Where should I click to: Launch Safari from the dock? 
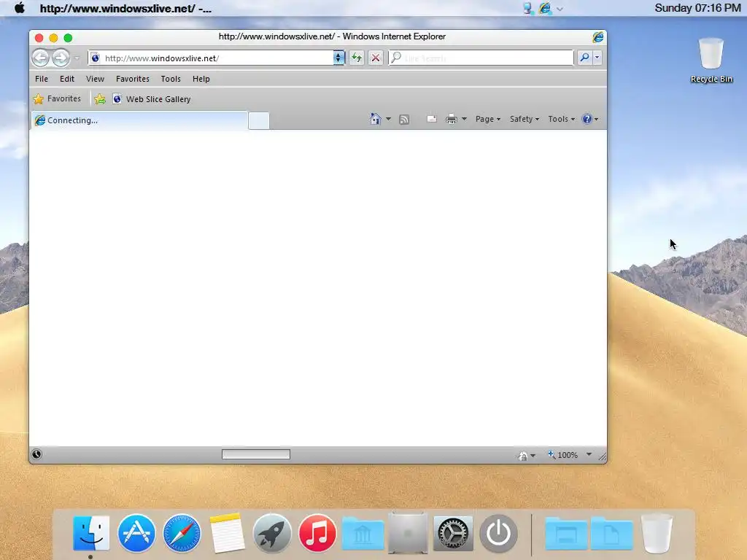pos(182,533)
